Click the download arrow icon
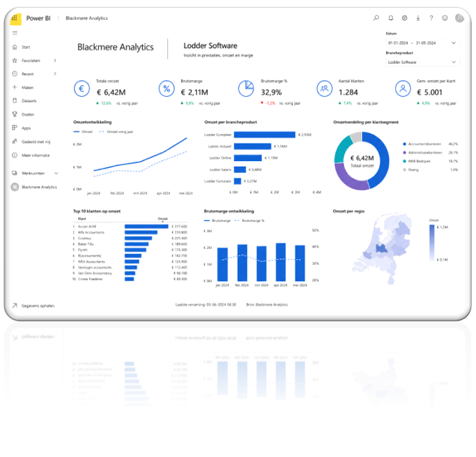This screenshot has height=457, width=476. pyautogui.click(x=418, y=18)
